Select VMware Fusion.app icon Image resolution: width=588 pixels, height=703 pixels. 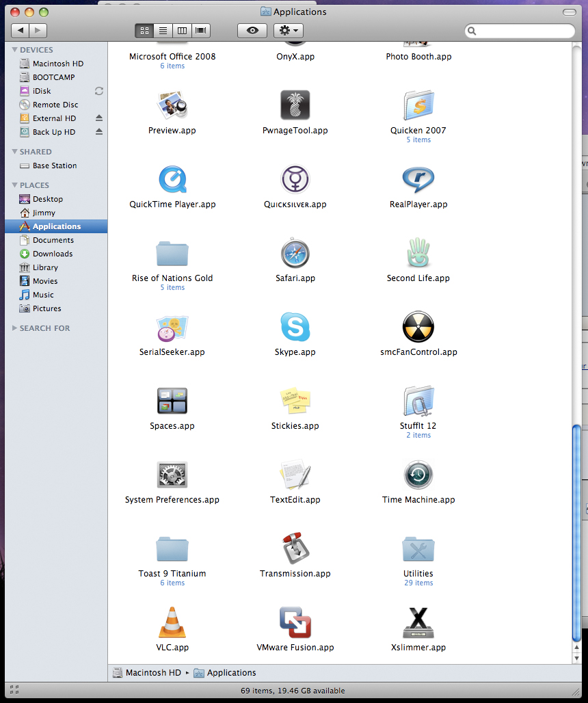[x=295, y=622]
